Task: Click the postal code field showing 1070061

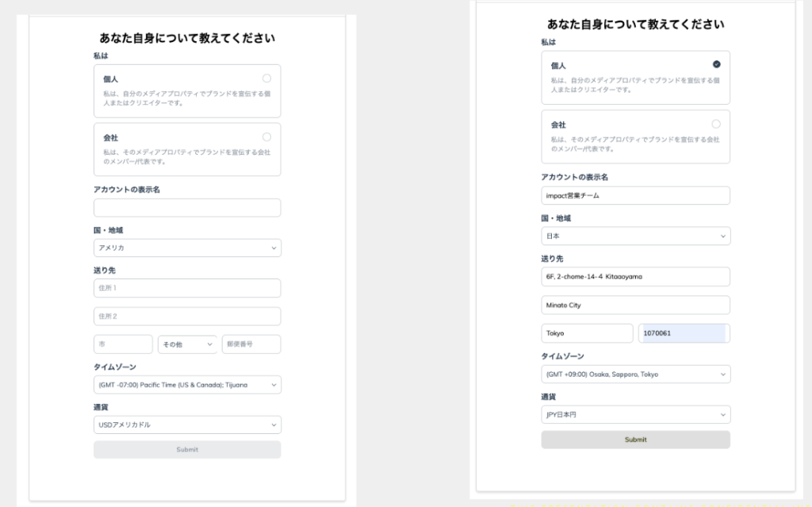Action: (683, 333)
